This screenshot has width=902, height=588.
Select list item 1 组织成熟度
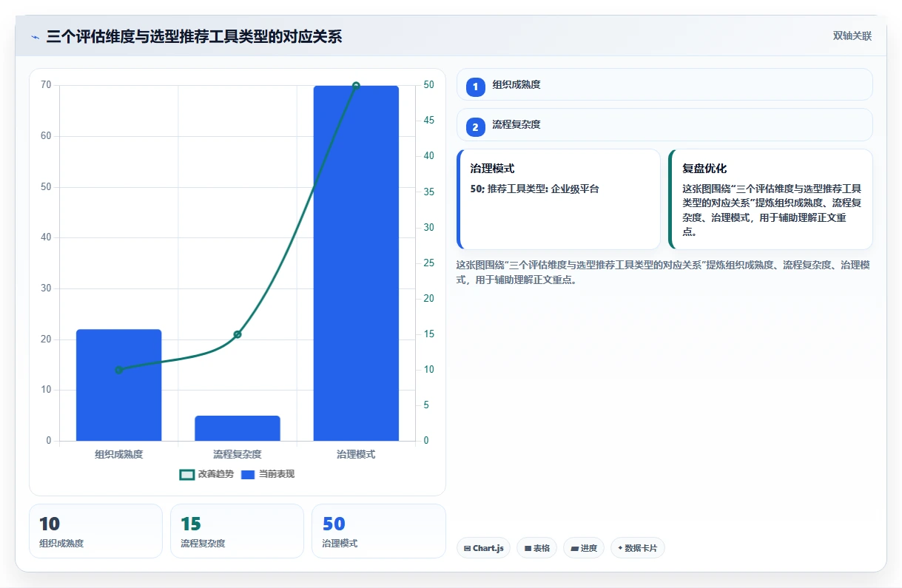[664, 84]
